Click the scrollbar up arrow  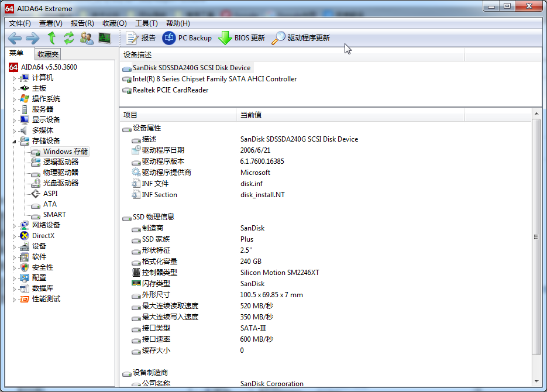click(x=536, y=114)
